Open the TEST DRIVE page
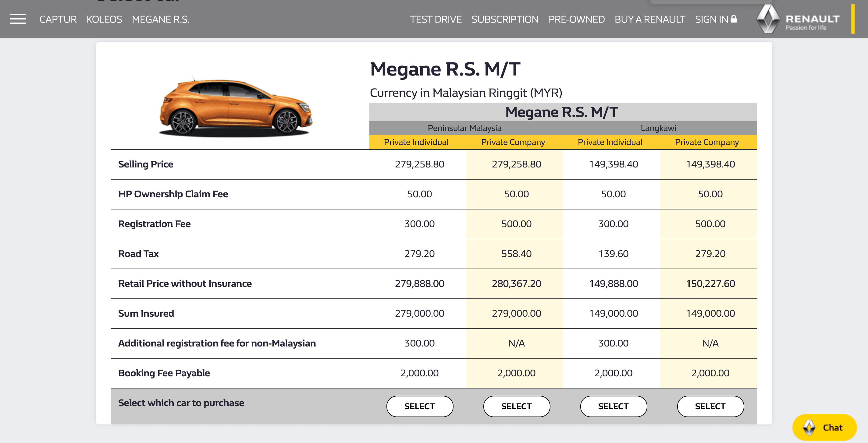The image size is (868, 443). click(x=435, y=19)
